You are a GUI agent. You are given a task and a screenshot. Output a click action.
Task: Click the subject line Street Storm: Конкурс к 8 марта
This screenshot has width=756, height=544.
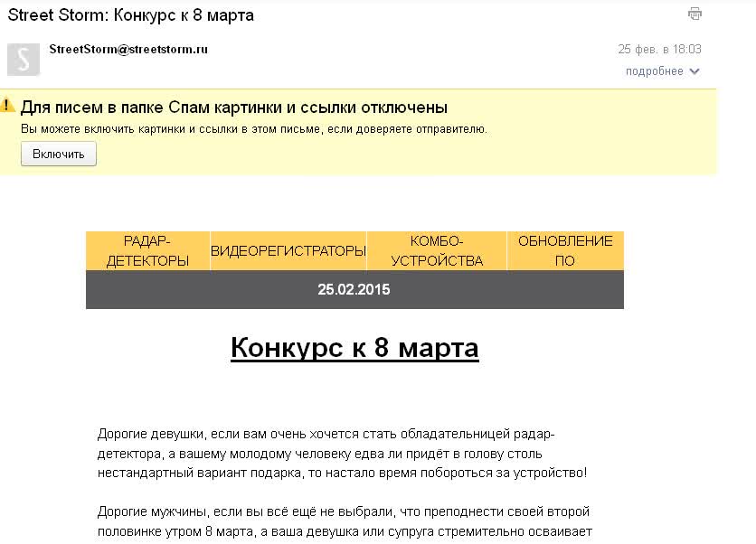131,15
